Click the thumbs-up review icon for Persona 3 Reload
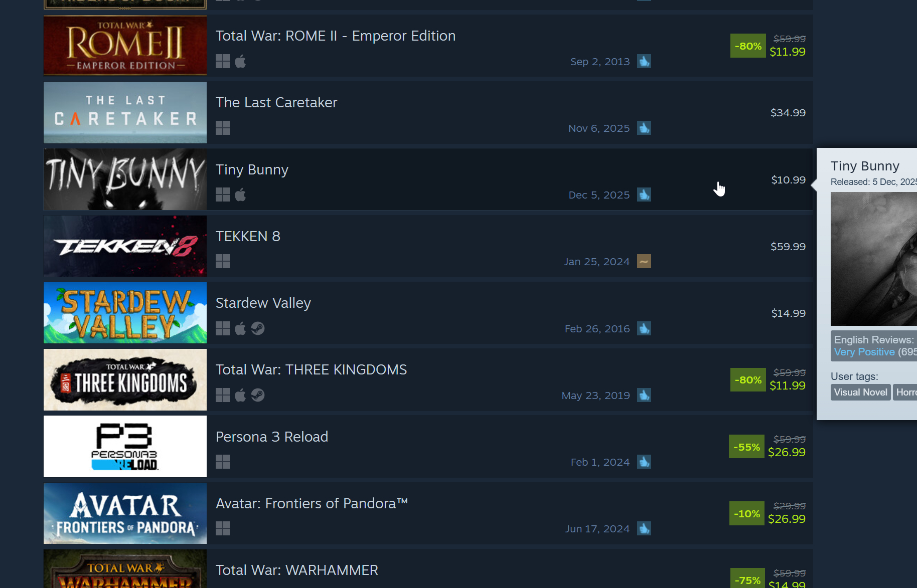 click(x=644, y=462)
